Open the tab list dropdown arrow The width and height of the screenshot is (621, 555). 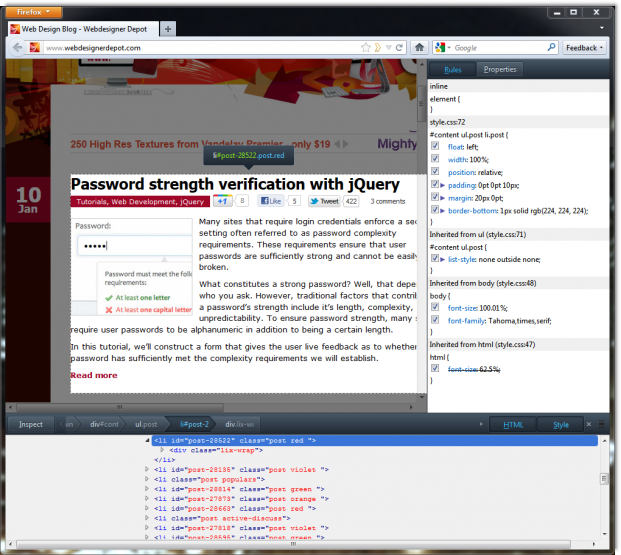602,28
